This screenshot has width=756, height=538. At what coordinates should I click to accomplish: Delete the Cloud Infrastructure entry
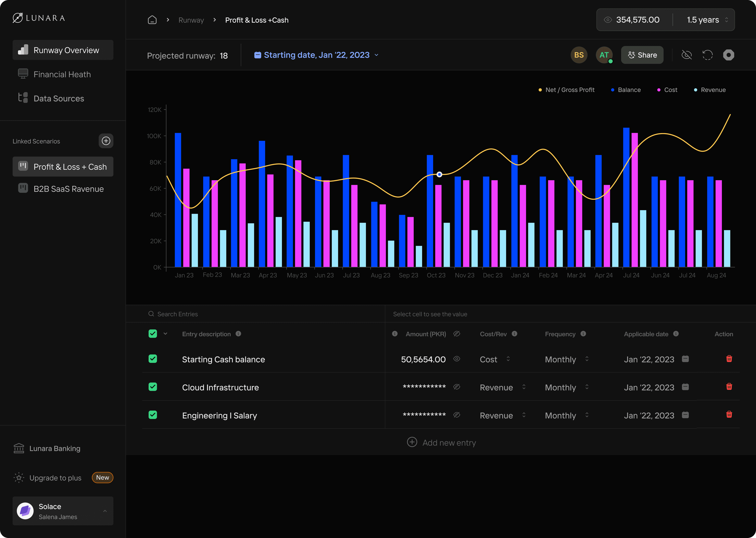(x=729, y=387)
